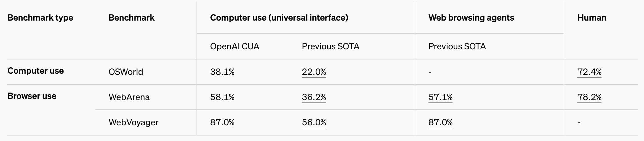Click OpenAI CUA's 38.1% OSWorld score
644x141 pixels.
(222, 72)
